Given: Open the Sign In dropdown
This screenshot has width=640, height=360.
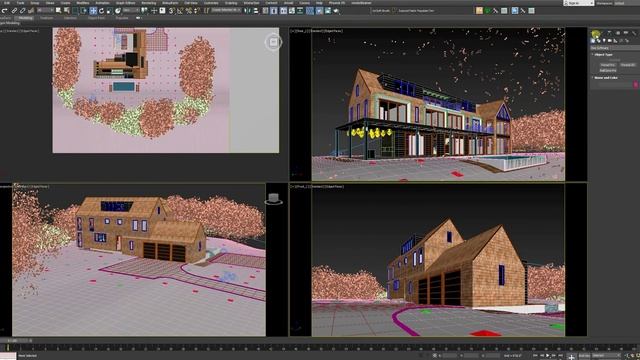Looking at the screenshot, I should click(x=579, y=3).
